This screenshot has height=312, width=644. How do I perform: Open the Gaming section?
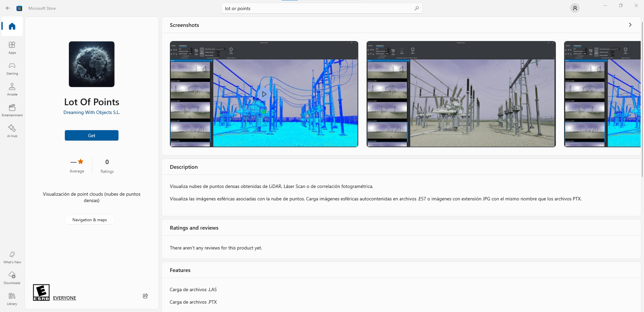pyautogui.click(x=12, y=68)
